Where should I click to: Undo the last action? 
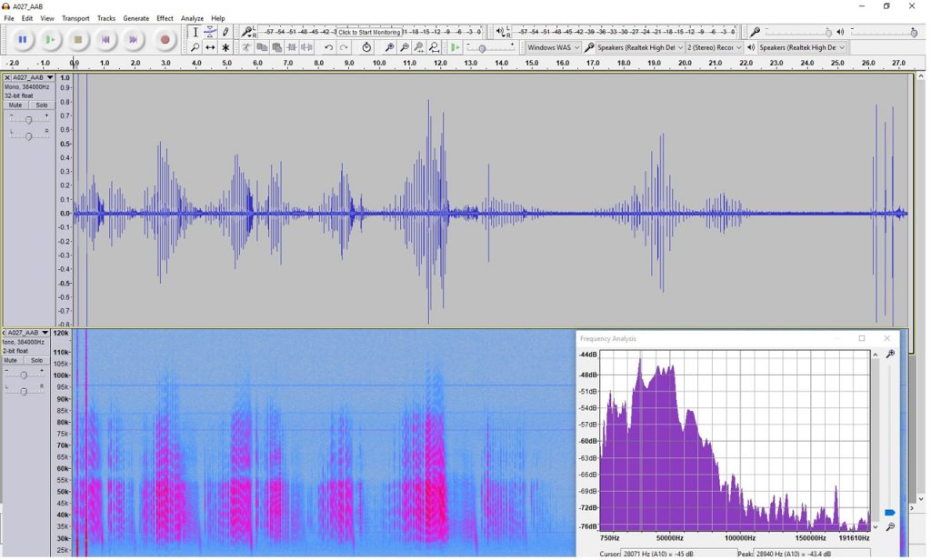(x=328, y=47)
